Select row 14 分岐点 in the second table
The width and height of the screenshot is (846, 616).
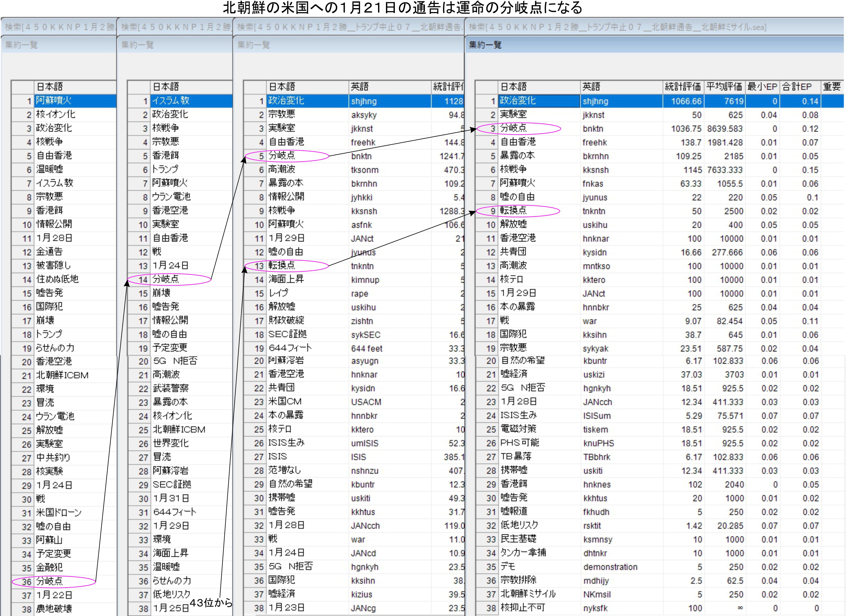pos(166,279)
